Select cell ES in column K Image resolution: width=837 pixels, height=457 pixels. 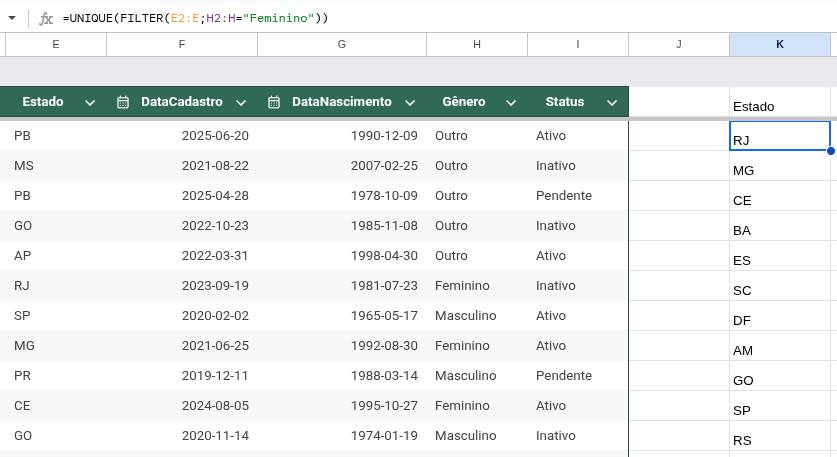pyautogui.click(x=780, y=256)
